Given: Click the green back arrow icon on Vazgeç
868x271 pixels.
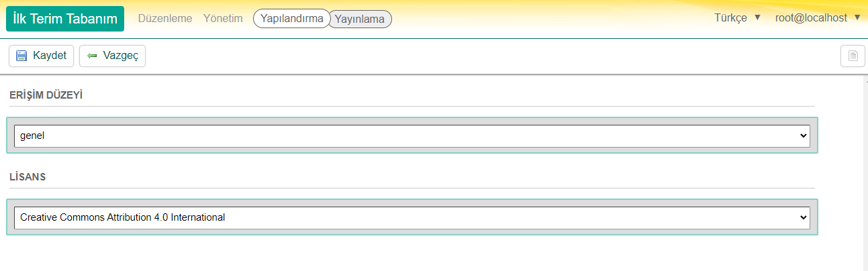Looking at the screenshot, I should tap(92, 56).
